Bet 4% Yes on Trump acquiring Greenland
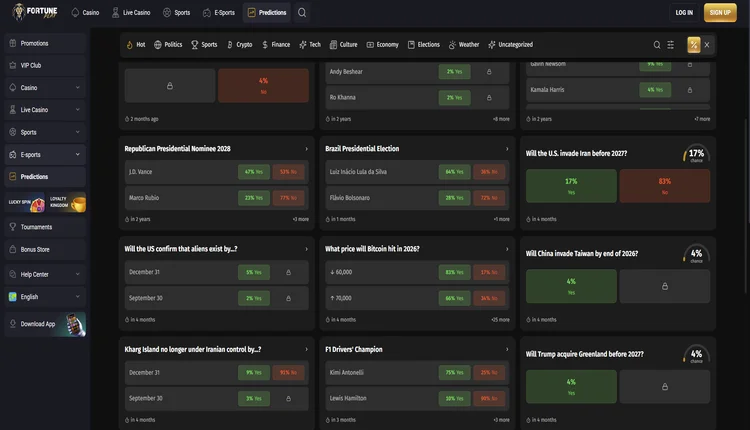750x430 pixels. 571,386
